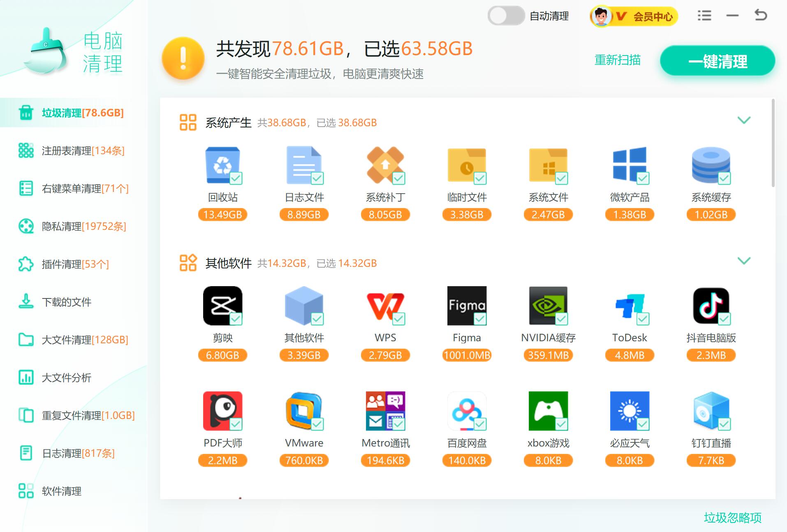Go to 下载的文件 in sidebar
Viewport: 787px width, 532px height.
(74, 302)
